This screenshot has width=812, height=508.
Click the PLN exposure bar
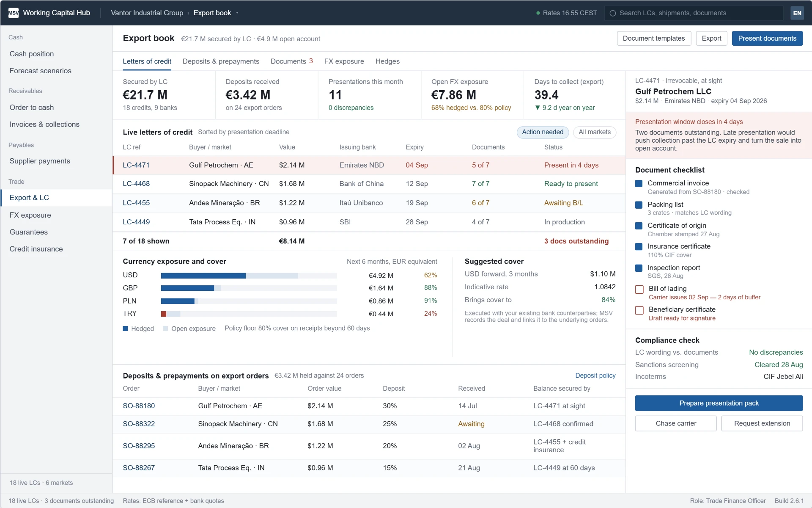pos(249,301)
